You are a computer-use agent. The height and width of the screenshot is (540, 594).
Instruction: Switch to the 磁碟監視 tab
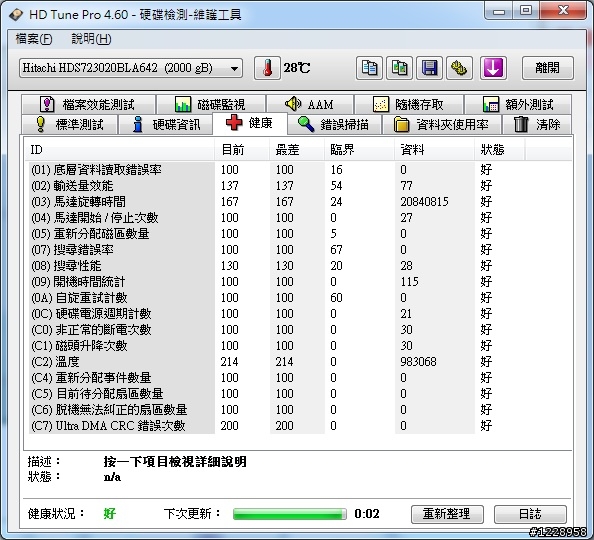211,104
